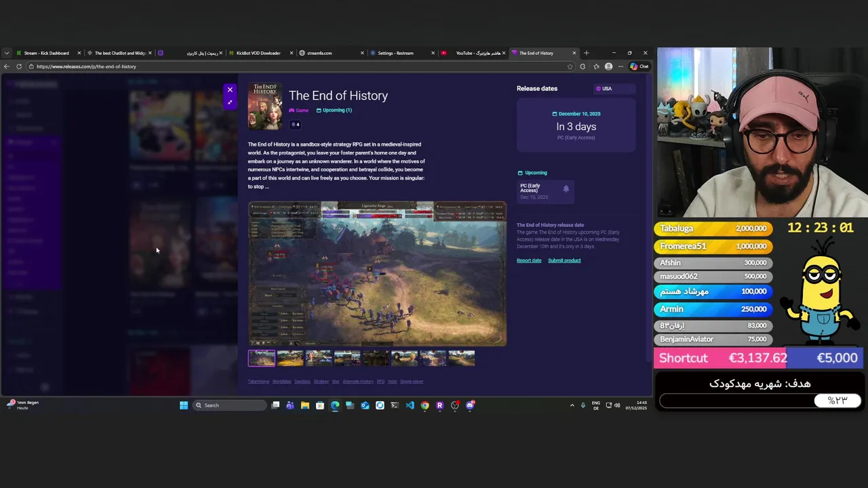Open Discord from the taskbar

[x=470, y=405]
